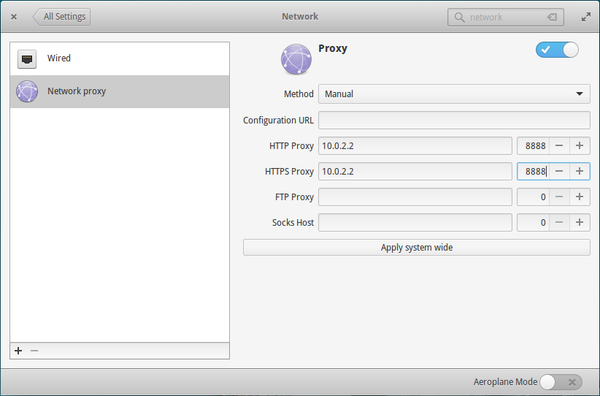The height and width of the screenshot is (396, 600).
Task: Click the search magnifier icon
Action: tap(459, 17)
